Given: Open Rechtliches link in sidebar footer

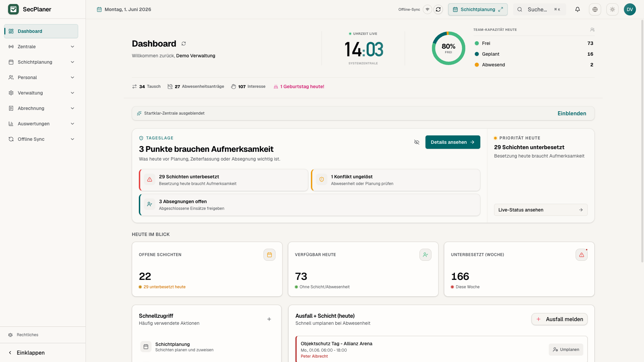Looking at the screenshot, I should click(28, 335).
